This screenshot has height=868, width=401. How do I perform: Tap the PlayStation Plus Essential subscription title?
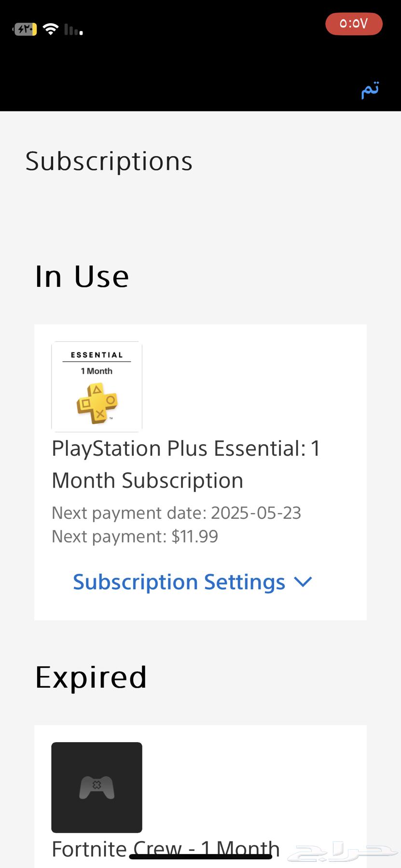(x=186, y=464)
